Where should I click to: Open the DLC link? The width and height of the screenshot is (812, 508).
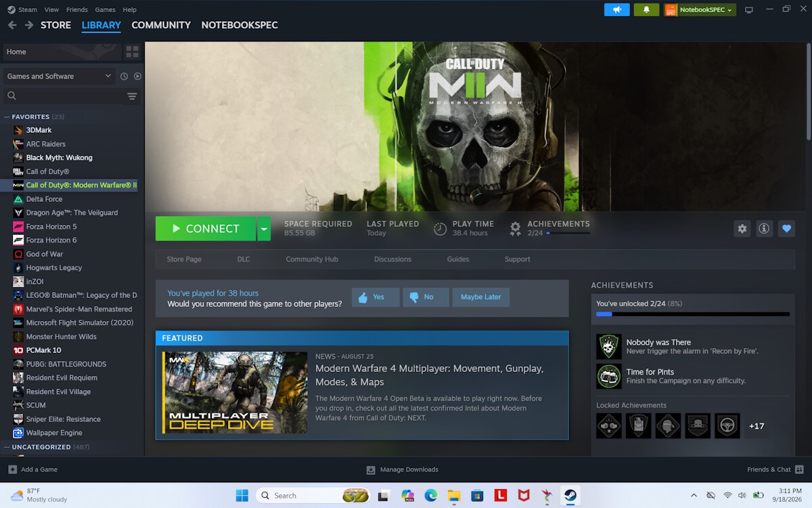[244, 259]
